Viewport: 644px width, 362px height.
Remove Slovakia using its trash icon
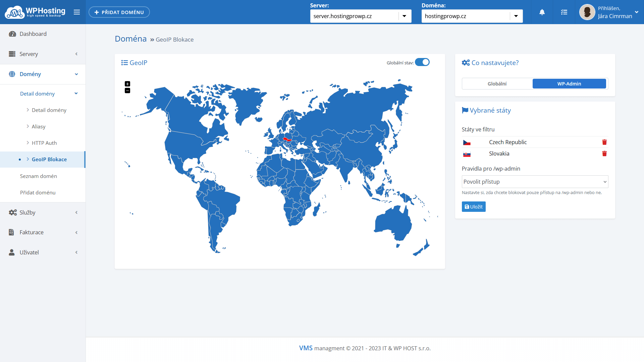(604, 154)
